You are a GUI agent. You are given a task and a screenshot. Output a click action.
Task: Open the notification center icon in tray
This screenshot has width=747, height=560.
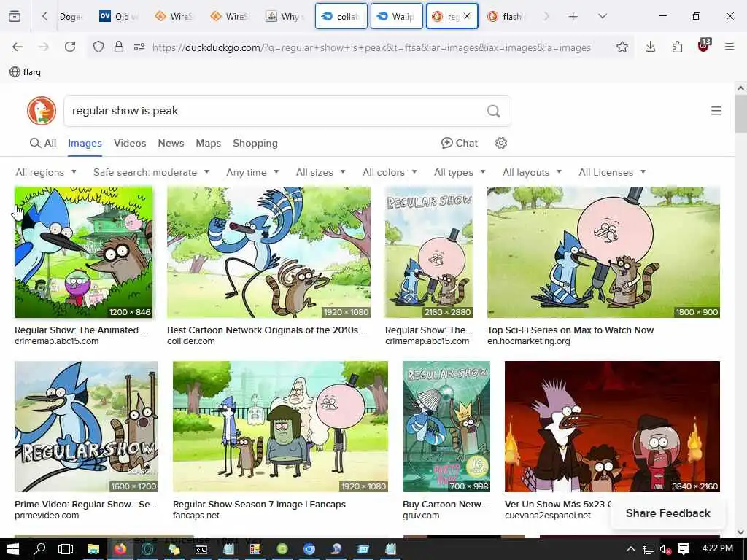click(684, 549)
